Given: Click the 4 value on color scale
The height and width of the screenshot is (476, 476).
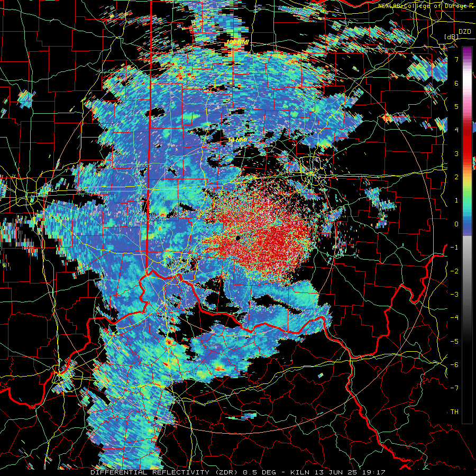Looking at the screenshot, I should [456, 130].
